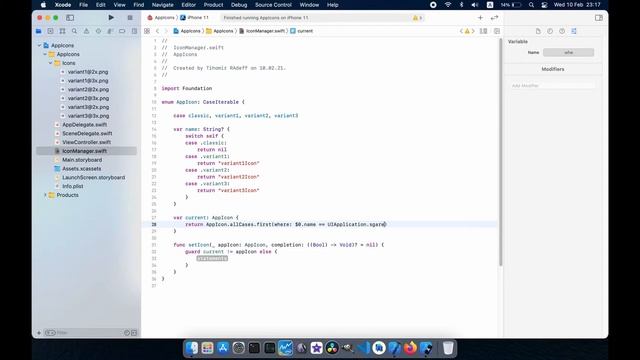Jump to next issue arrow

[x=473, y=31]
